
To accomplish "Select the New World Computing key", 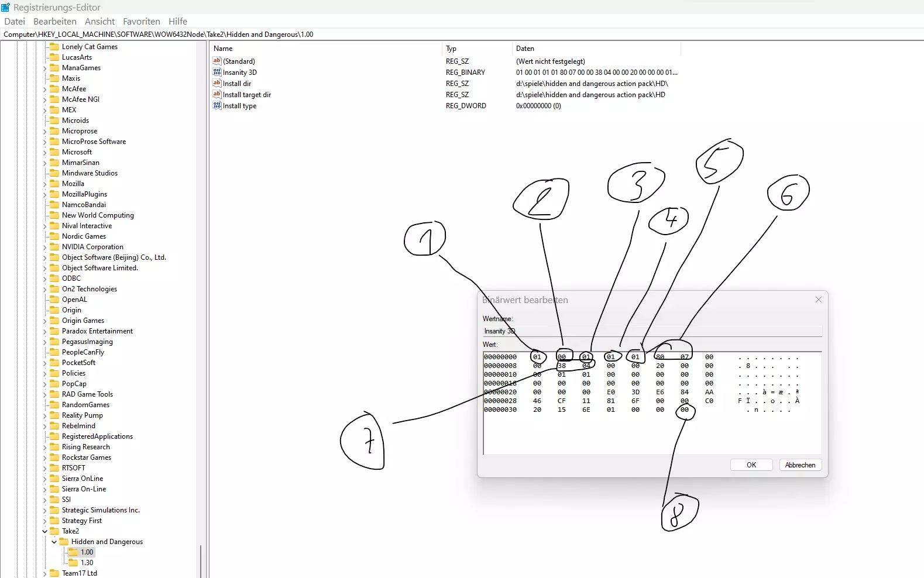I will 98,215.
